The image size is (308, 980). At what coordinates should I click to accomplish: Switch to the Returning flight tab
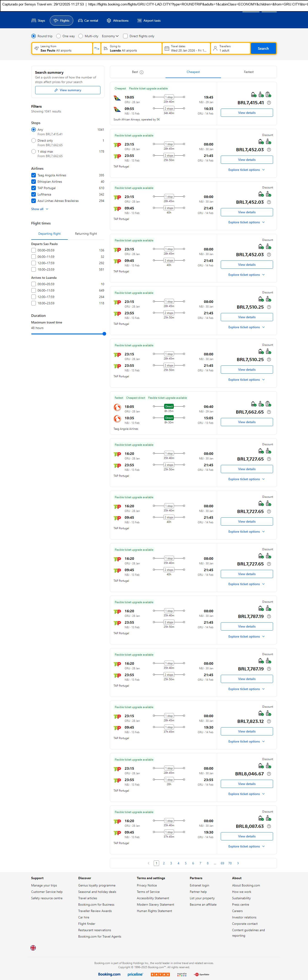click(86, 234)
